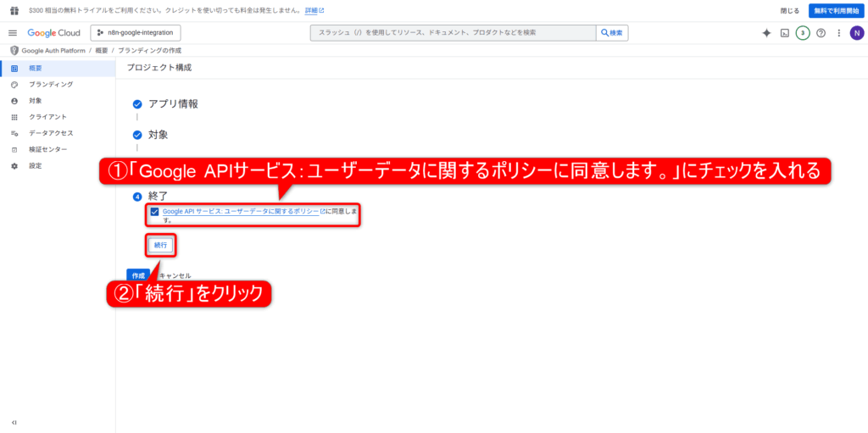Open the n8n-google-integration project selector
The width and height of the screenshot is (868, 433).
point(136,33)
